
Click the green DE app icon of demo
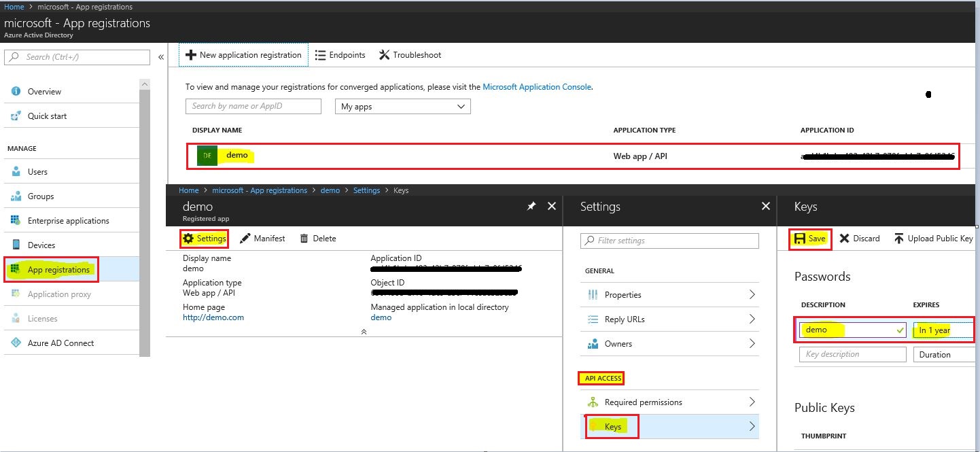tap(207, 156)
